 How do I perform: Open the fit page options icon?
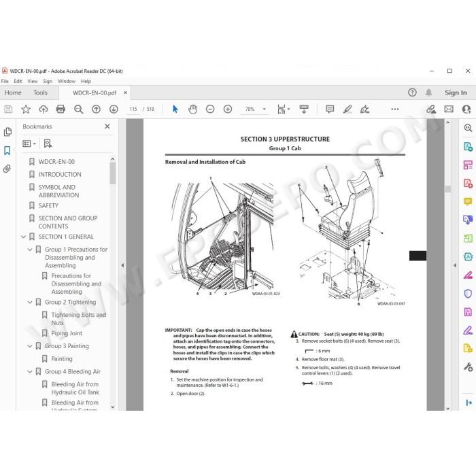coord(283,109)
